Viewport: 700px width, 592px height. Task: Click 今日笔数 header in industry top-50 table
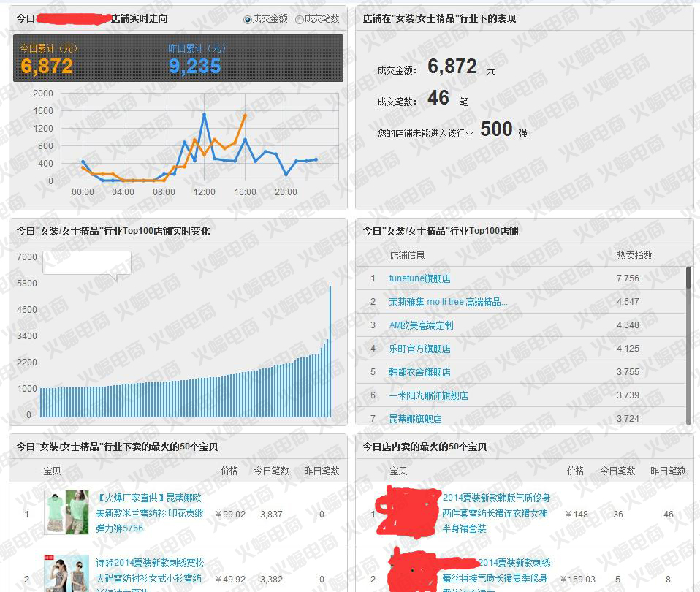tap(271, 471)
